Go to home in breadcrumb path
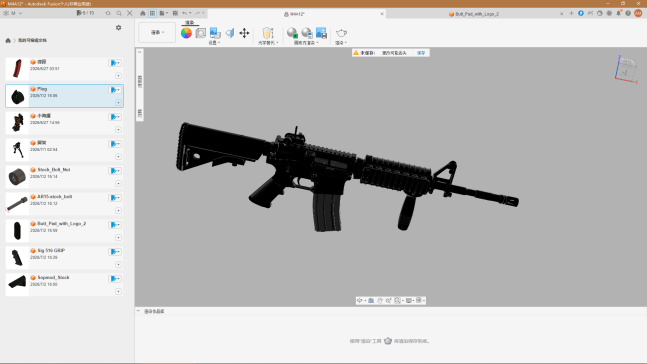 [x=8, y=40]
